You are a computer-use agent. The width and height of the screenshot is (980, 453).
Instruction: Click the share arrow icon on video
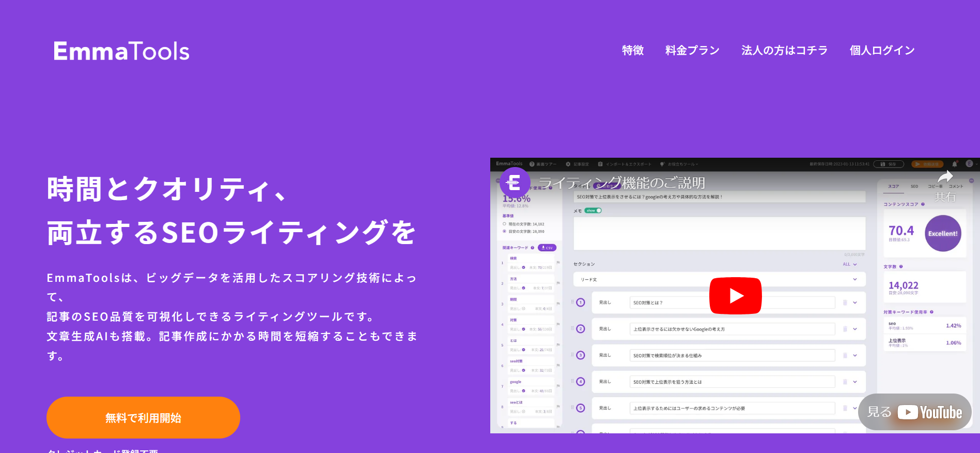tap(945, 177)
